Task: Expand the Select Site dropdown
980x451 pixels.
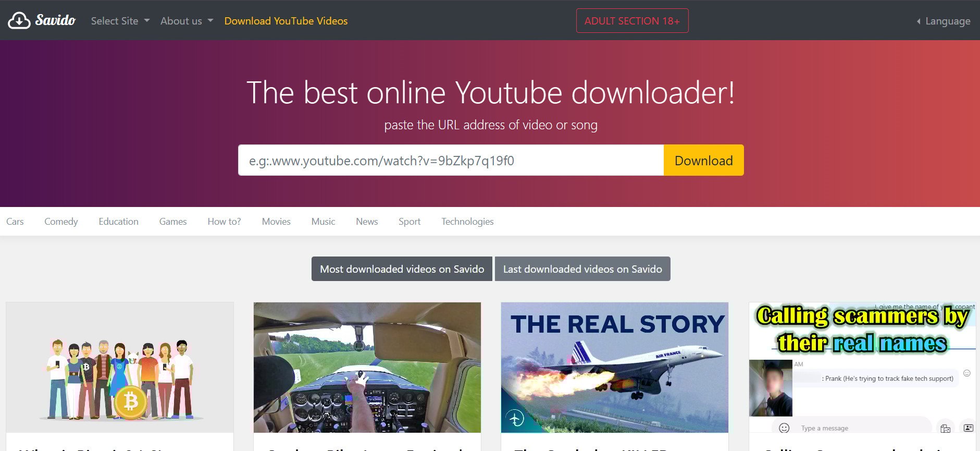Action: [x=120, y=21]
